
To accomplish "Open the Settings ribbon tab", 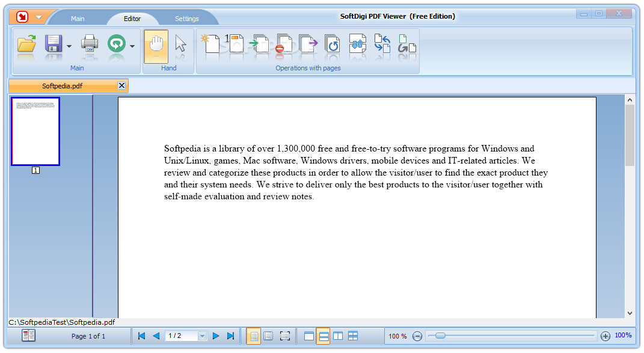I will (x=187, y=19).
